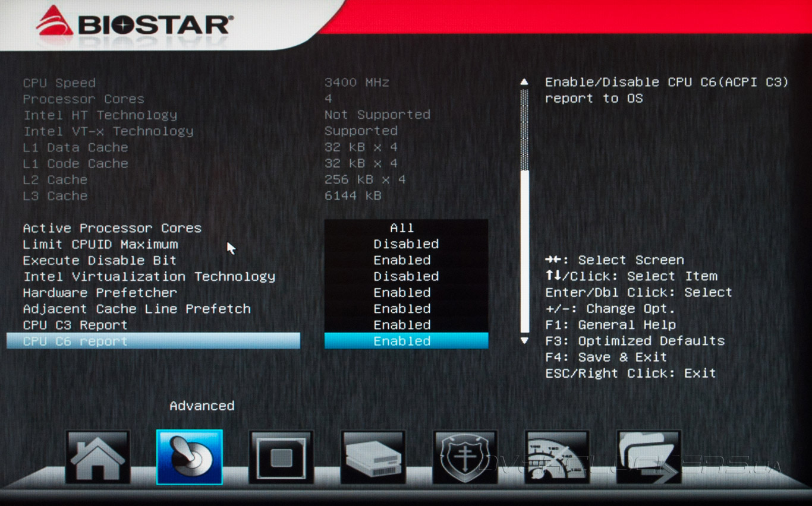Screen dimensions: 812x506
Task: Click the '256 kB x 4' value
Action: coord(365,179)
